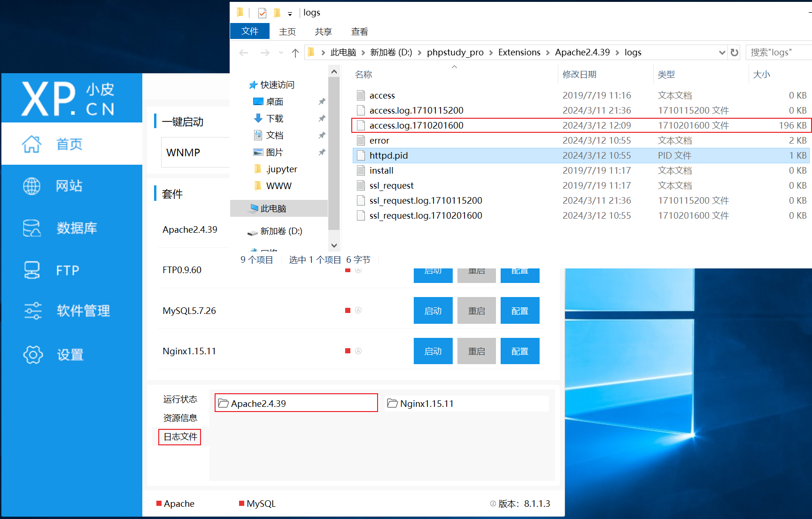The height and width of the screenshot is (519, 812).
Task: Go forward in Explorer navigation
Action: coord(265,53)
